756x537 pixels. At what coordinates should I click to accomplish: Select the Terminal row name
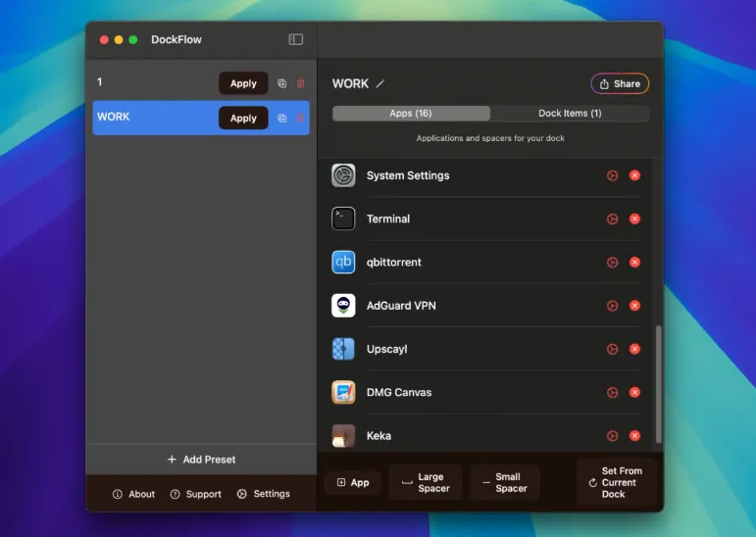[388, 219]
